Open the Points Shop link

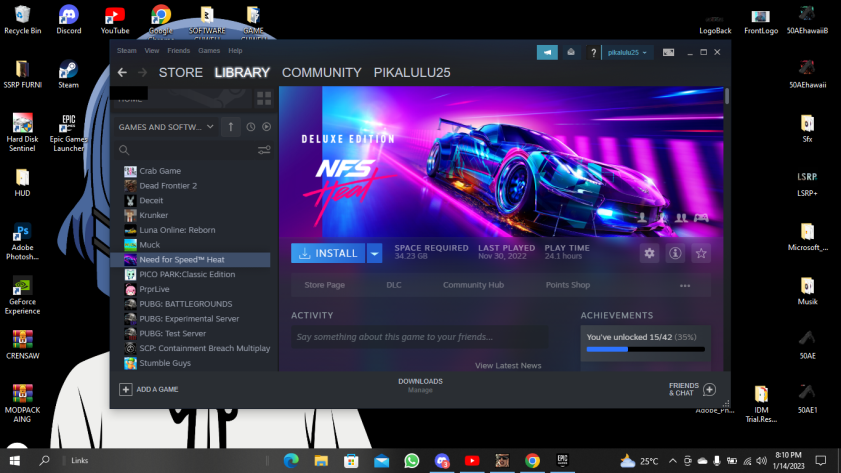(x=567, y=285)
